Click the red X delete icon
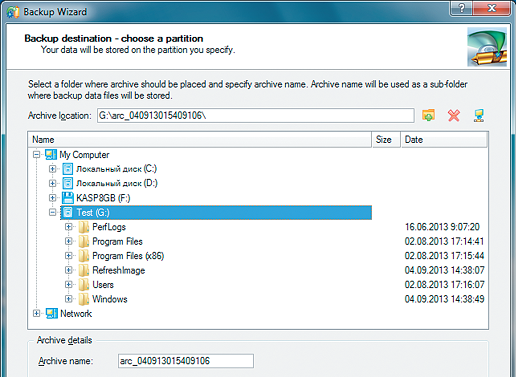Viewport: 516px width, 377px height. [454, 116]
